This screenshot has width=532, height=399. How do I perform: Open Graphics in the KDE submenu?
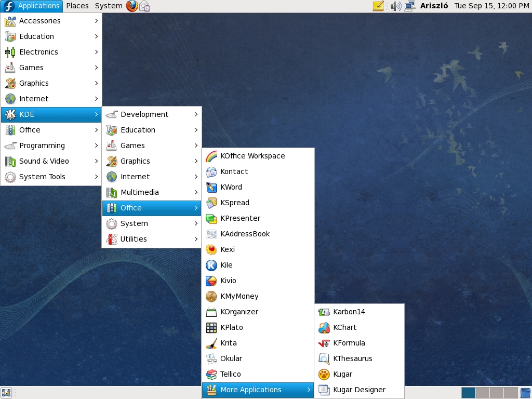point(152,161)
